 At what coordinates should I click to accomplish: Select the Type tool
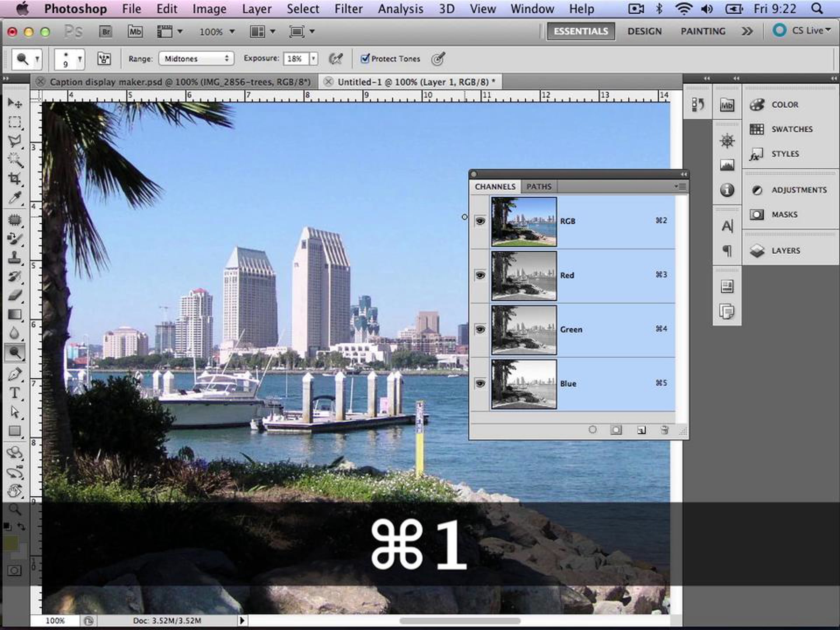pyautogui.click(x=14, y=393)
